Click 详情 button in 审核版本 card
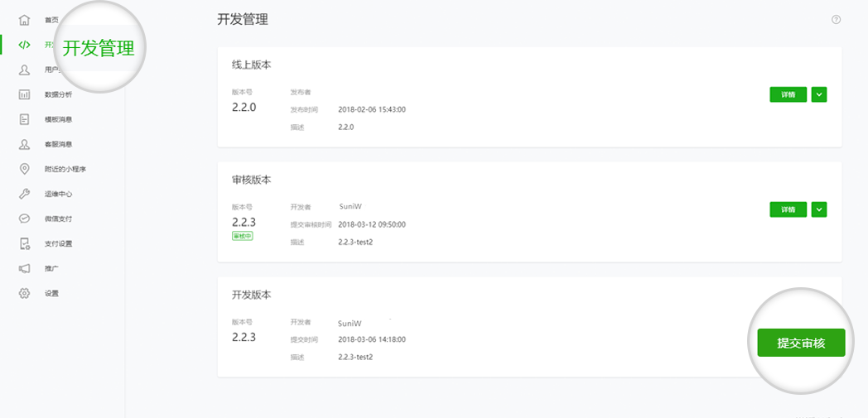Image resolution: width=868 pixels, height=418 pixels. tap(788, 209)
